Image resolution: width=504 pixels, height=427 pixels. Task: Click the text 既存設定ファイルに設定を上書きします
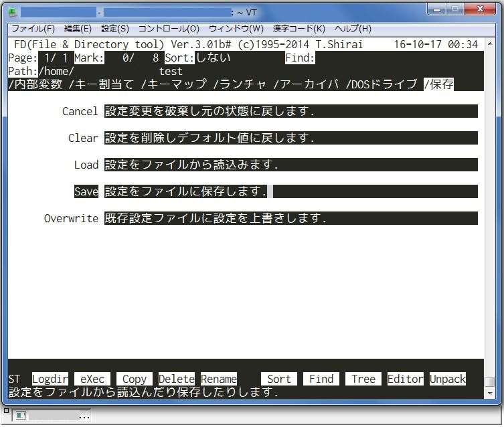point(216,218)
